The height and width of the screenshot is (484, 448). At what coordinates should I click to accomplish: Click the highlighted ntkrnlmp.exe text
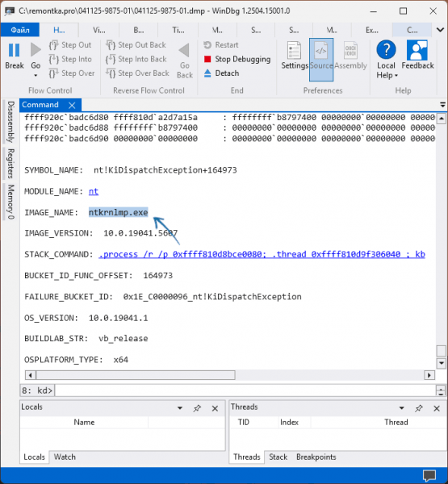point(119,212)
